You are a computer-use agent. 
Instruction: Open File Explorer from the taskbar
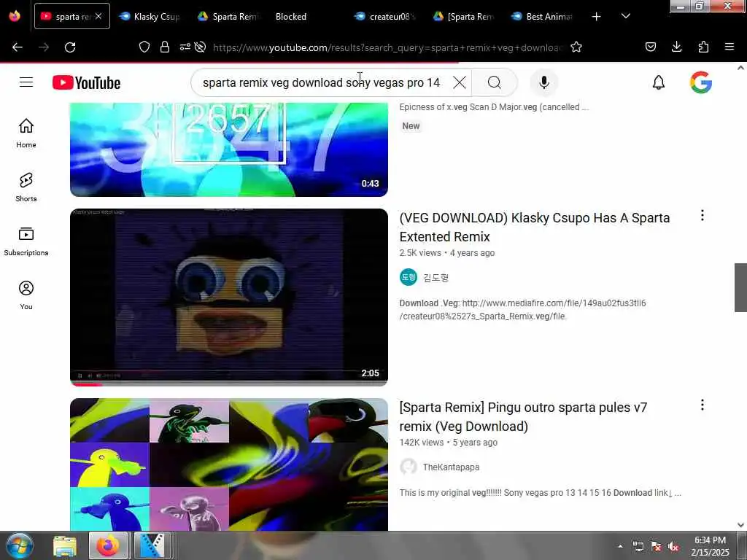(65, 545)
